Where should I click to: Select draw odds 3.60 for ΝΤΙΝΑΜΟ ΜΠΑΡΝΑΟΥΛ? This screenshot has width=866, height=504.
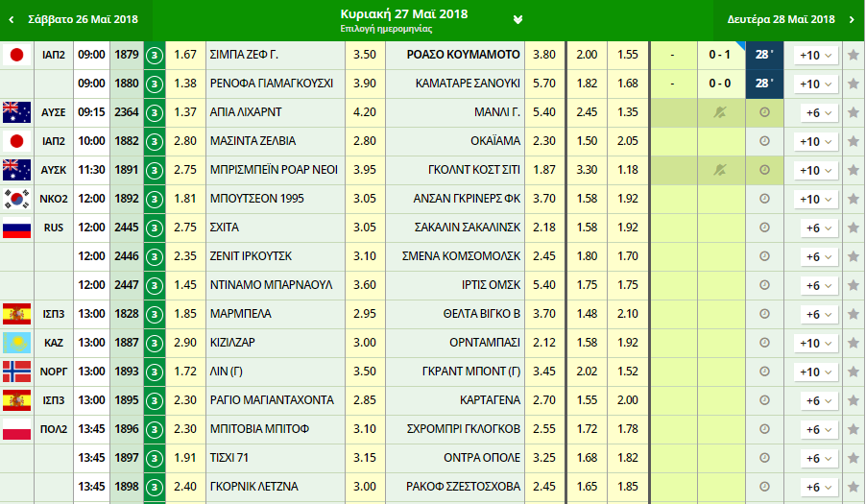click(x=364, y=286)
